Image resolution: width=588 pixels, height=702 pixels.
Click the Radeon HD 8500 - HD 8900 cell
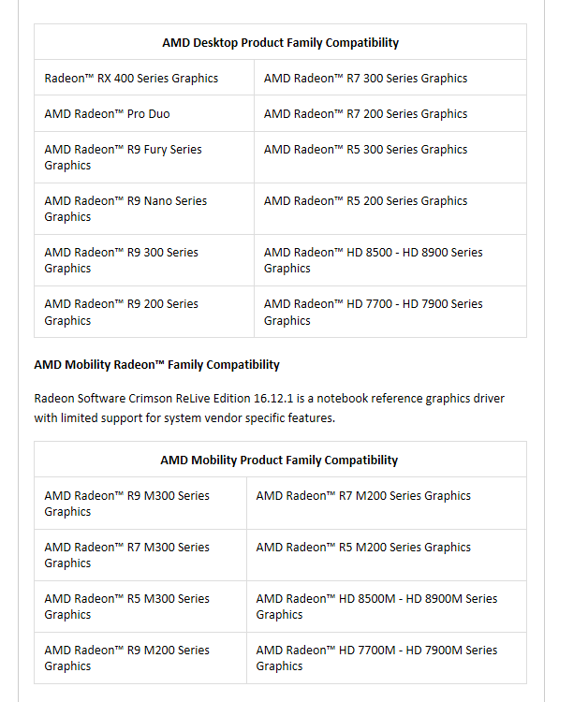(373, 260)
